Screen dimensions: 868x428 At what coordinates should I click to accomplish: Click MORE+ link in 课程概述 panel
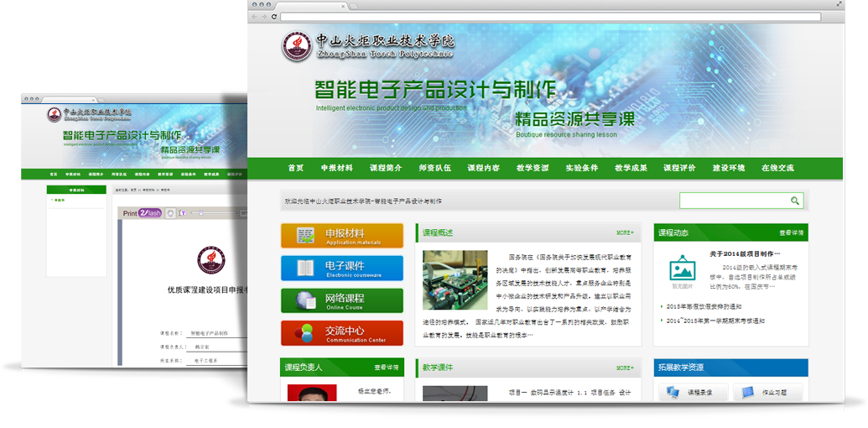(625, 232)
